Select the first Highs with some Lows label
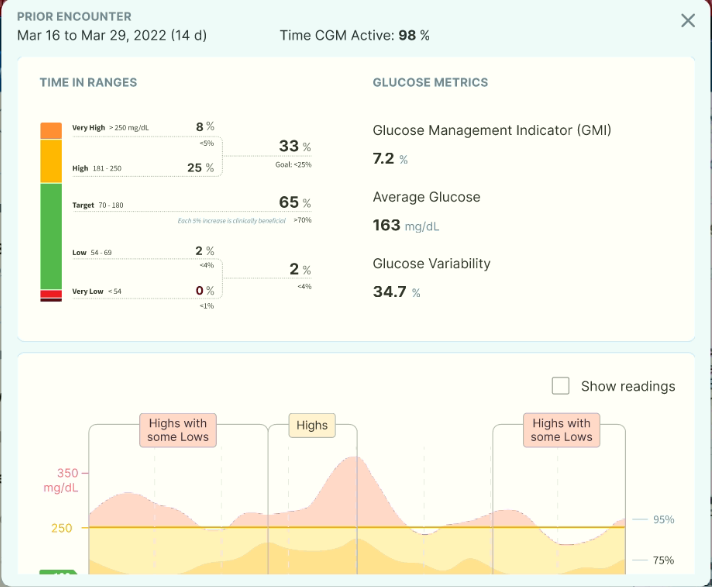The height and width of the screenshot is (587, 712). (178, 430)
